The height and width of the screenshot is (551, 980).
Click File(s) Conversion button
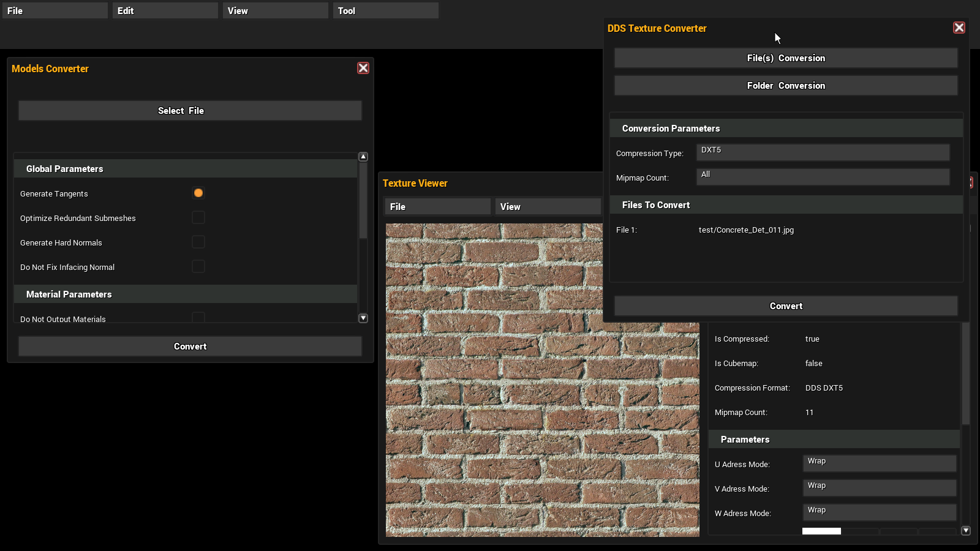(786, 58)
